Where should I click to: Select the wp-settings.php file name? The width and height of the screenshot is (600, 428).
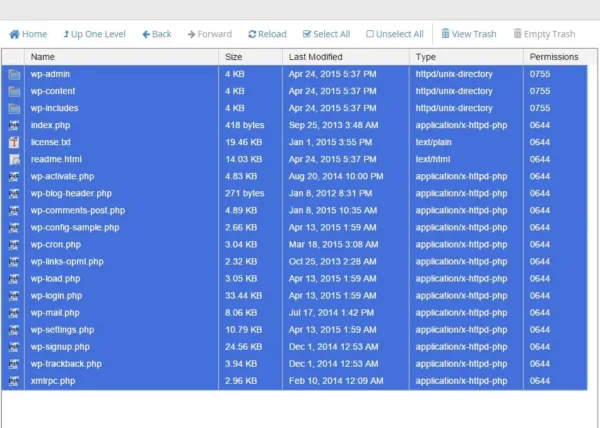62,330
